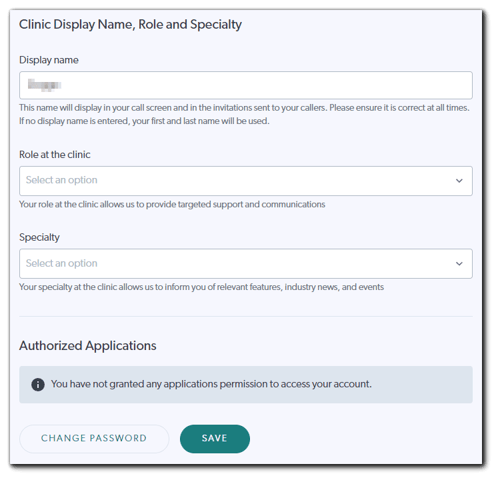The image size is (500, 482).
Task: Open the Role at the clinic dropdown
Action: tap(246, 181)
